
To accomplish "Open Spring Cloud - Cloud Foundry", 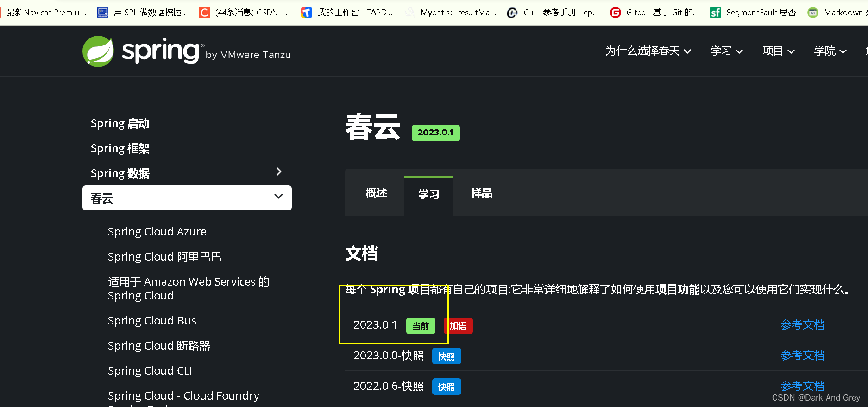I will [x=183, y=396].
